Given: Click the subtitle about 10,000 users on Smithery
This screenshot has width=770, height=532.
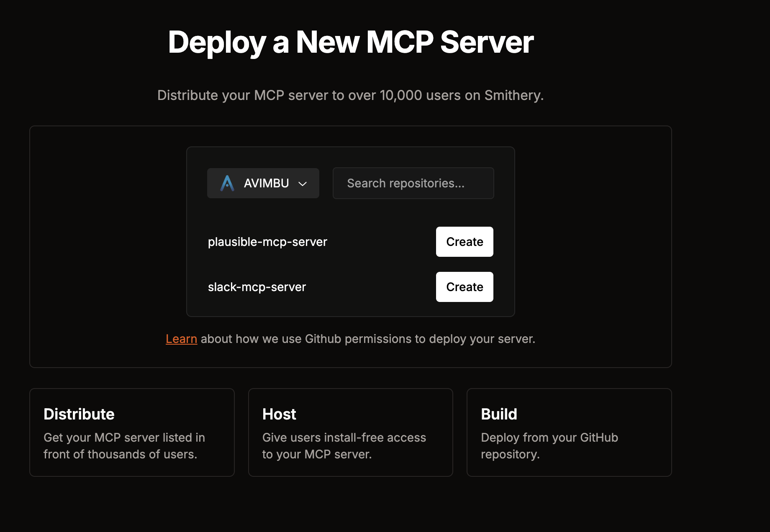Looking at the screenshot, I should coord(351,95).
